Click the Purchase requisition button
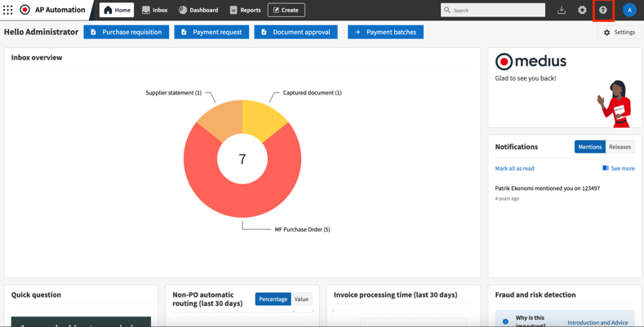Viewport: 644px width, 327px height. point(126,32)
